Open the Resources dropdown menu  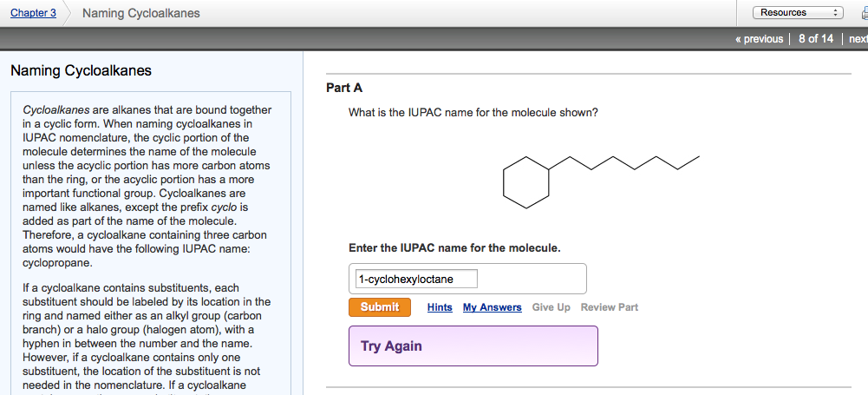(x=799, y=12)
